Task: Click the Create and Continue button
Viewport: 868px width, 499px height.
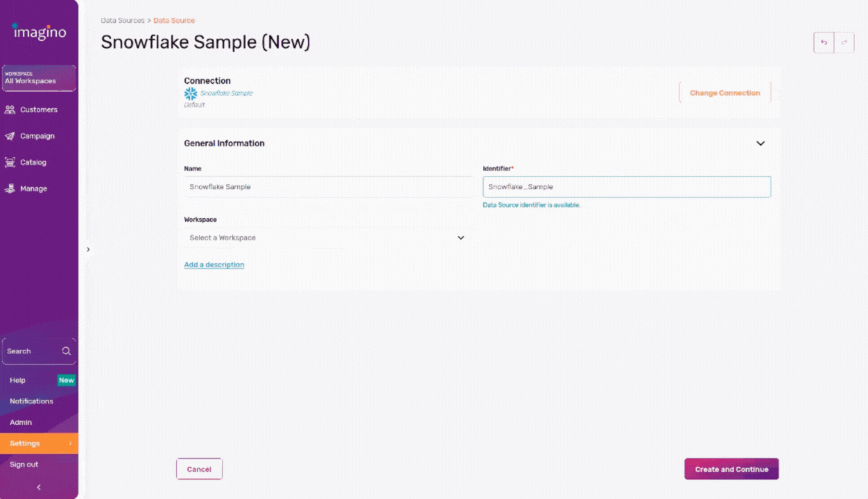Action: click(x=731, y=469)
